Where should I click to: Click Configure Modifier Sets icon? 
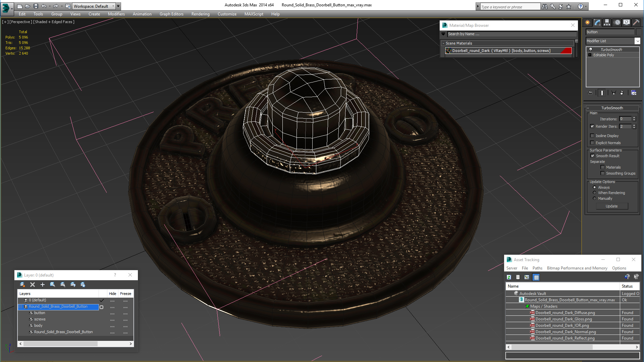[634, 93]
